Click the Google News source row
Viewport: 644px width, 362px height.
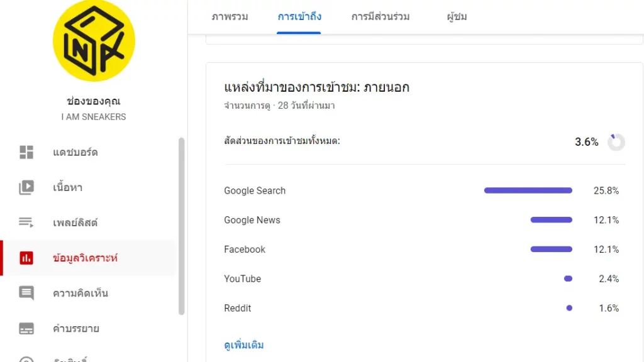coord(425,220)
